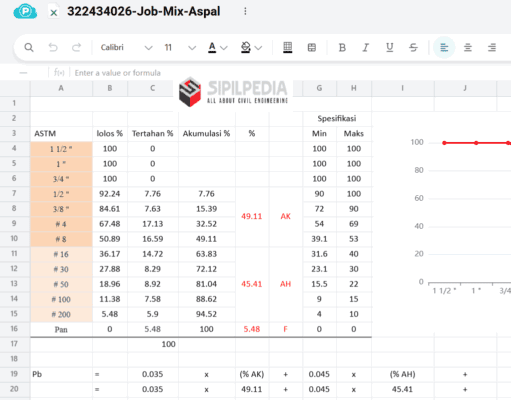Select column A header
This screenshot has width=511, height=400.
tap(61, 88)
